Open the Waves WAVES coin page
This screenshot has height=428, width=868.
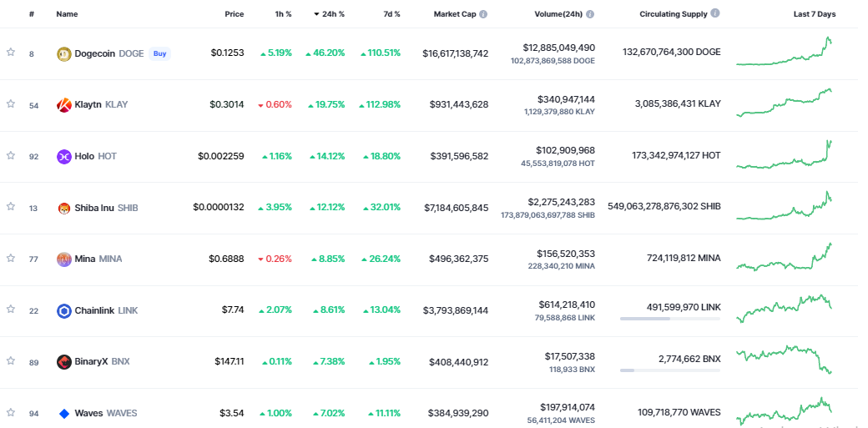(x=106, y=414)
